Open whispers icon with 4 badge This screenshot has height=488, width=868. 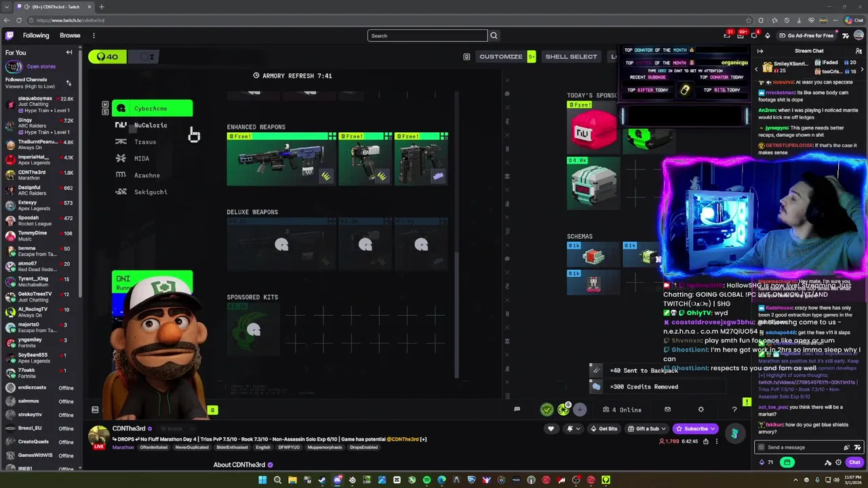tap(755, 35)
